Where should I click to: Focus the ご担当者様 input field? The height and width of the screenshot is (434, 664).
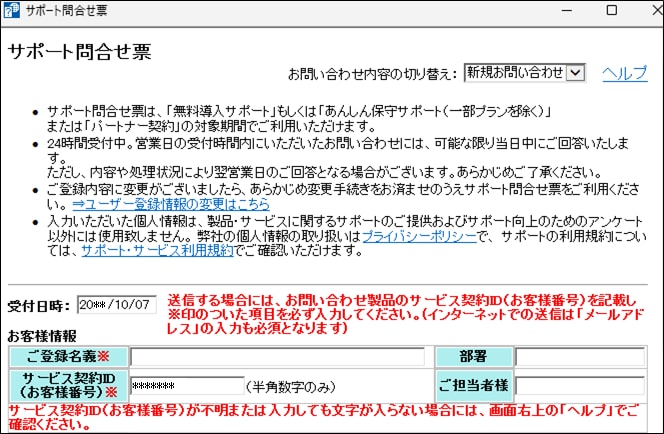click(x=580, y=385)
